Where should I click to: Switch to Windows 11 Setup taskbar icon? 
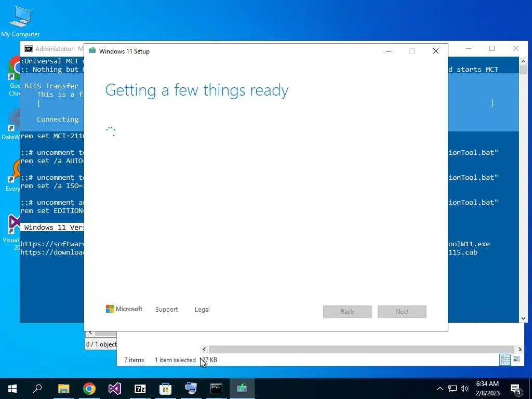[242, 389]
